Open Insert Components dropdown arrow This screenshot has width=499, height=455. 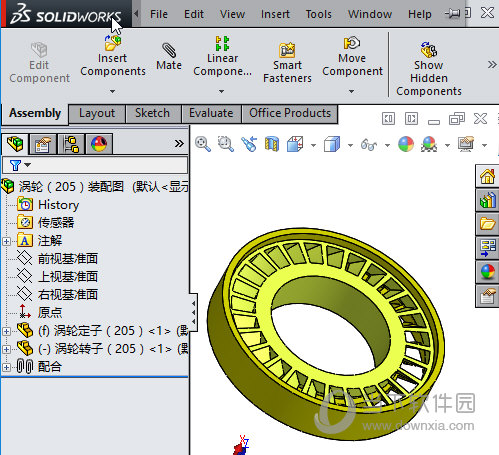tap(112, 91)
